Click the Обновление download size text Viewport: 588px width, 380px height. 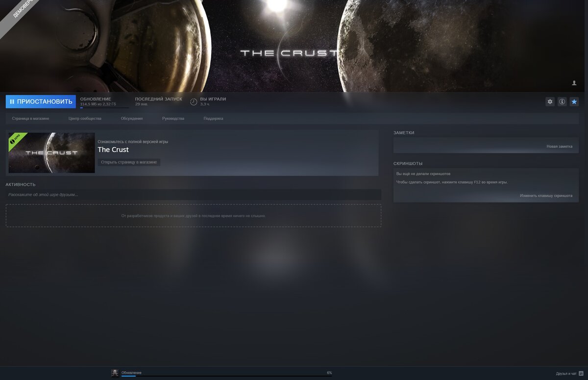tap(98, 104)
